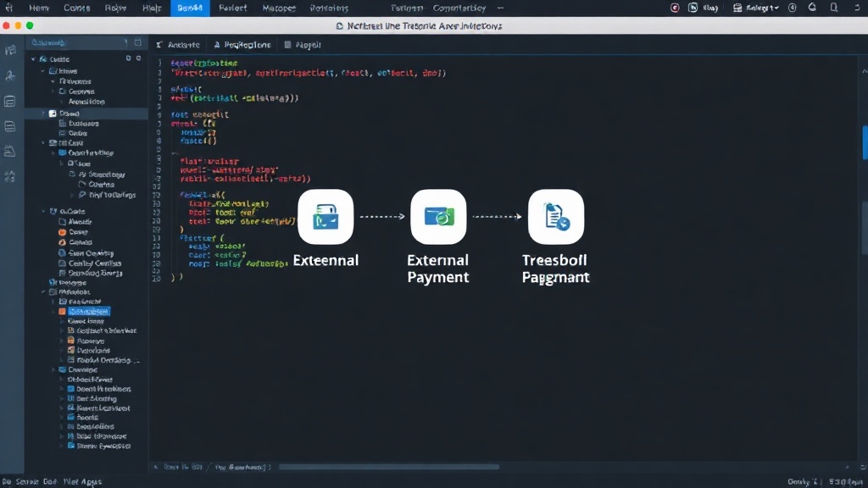The image size is (868, 488).
Task: Collapse the Cuelte root tree node
Action: pos(33,59)
